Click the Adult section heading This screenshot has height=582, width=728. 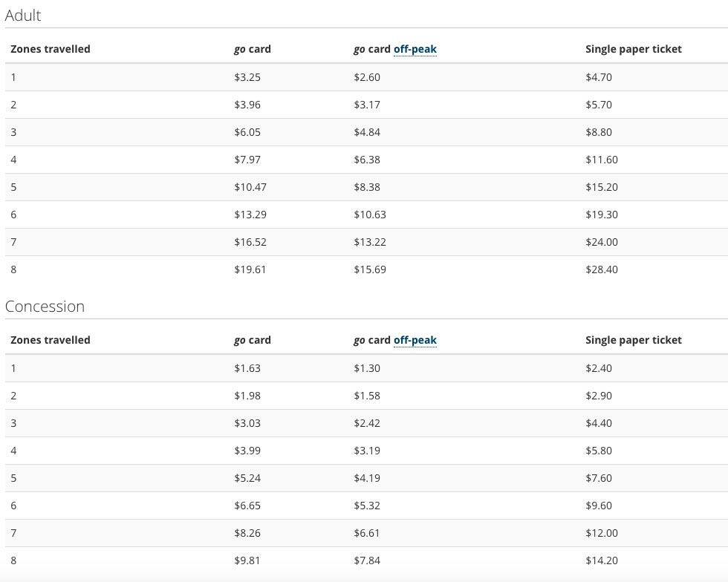tap(22, 15)
